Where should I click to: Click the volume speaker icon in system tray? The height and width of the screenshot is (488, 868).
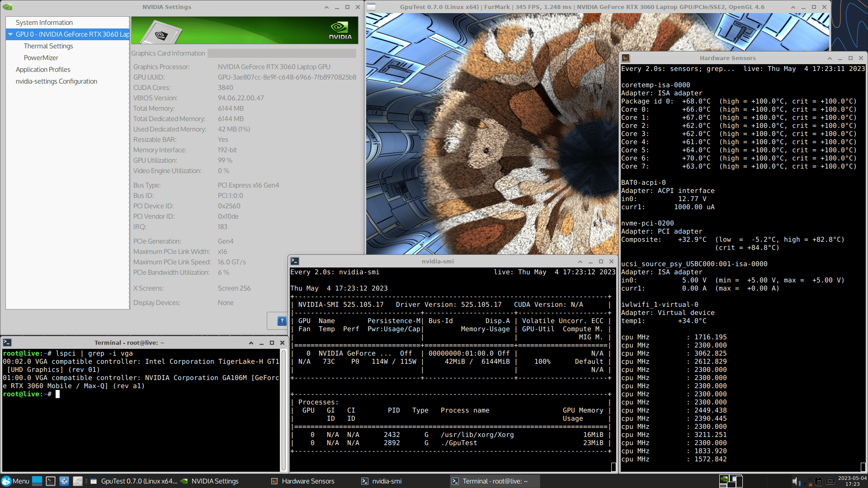(796, 482)
